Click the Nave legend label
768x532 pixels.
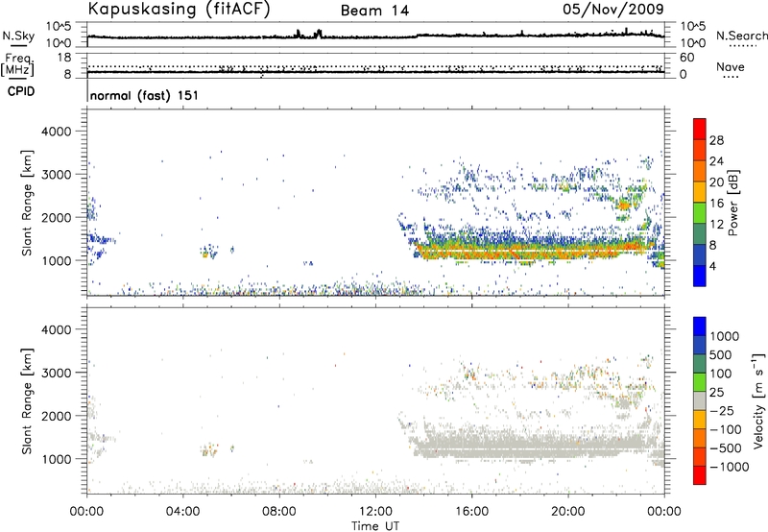click(731, 66)
